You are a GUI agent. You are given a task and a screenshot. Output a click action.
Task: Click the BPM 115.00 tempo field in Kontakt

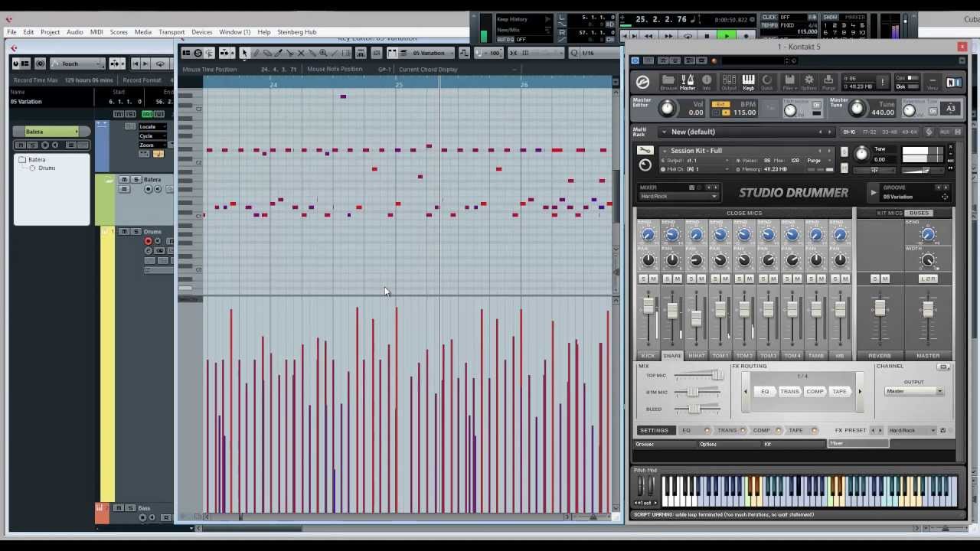[x=745, y=112]
